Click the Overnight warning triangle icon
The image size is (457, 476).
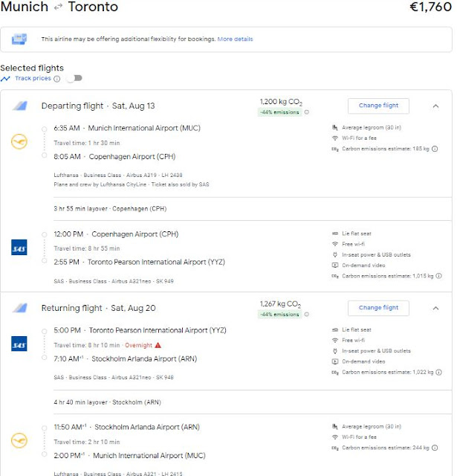[158, 345]
